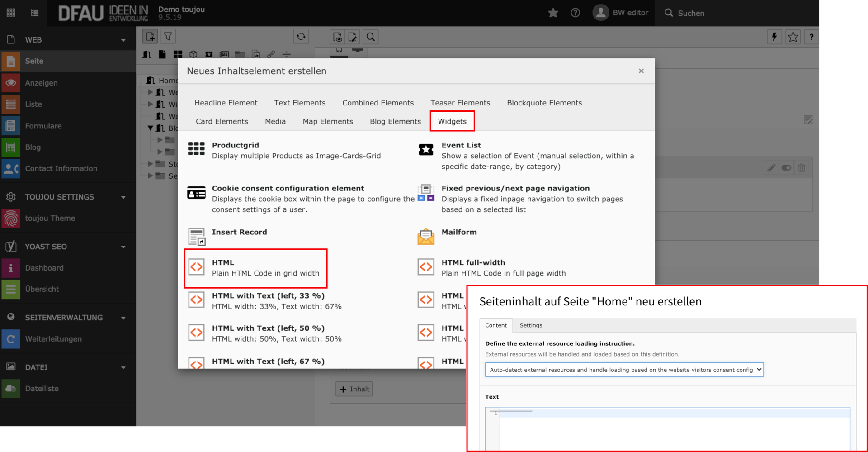
Task: Collapse the WEB module group
Action: pyautogui.click(x=123, y=40)
